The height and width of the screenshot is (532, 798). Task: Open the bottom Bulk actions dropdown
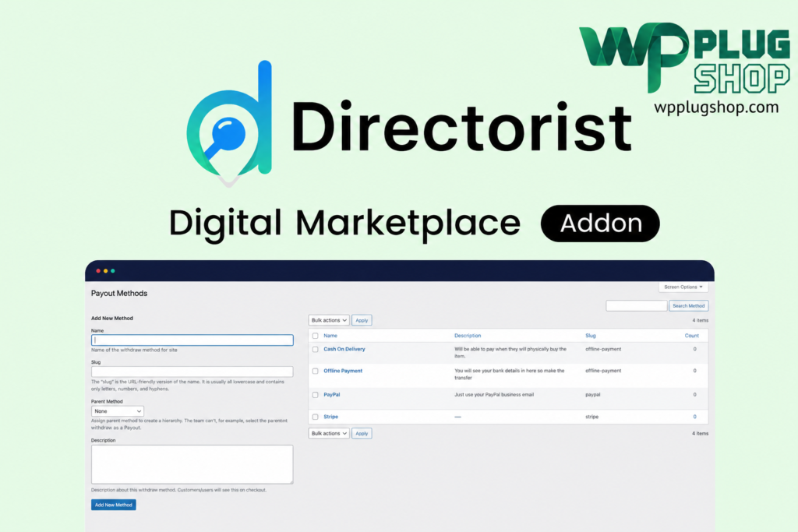coord(329,433)
